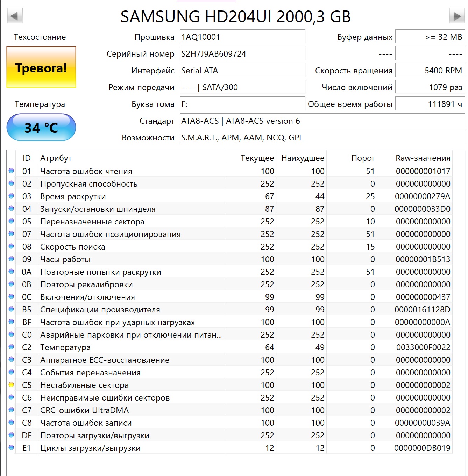Screen dimensions: 468x476
Task: Click status dot for Частота ошибок чтения
Action: click(11, 171)
